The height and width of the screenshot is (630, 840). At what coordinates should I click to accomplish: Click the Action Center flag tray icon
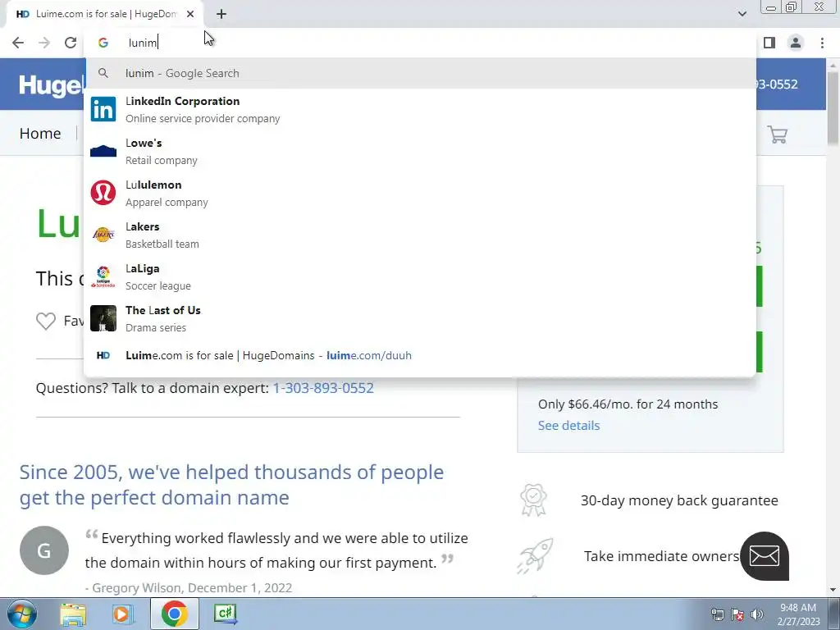tap(737, 614)
